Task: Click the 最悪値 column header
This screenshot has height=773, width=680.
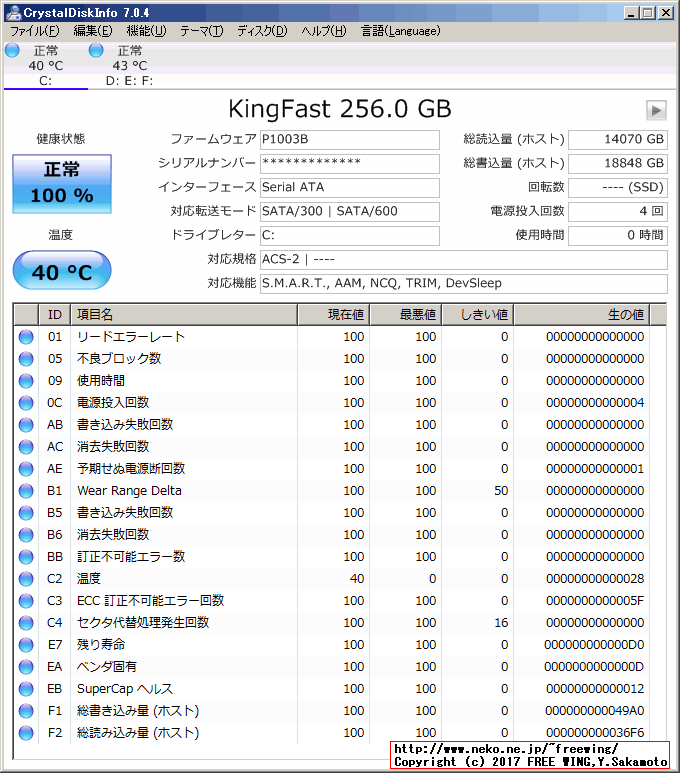Action: coord(406,315)
